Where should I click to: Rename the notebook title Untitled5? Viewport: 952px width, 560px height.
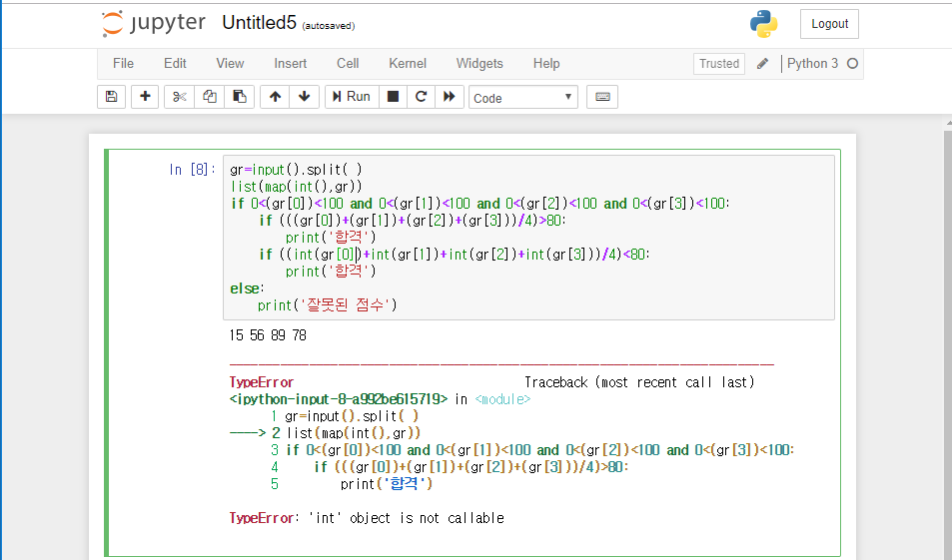point(260,22)
